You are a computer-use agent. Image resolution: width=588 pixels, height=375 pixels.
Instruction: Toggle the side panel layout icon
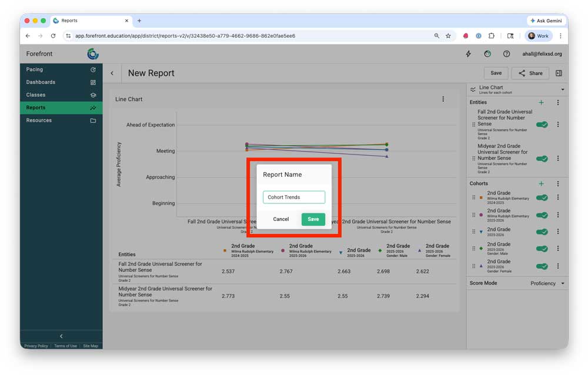[x=559, y=73]
